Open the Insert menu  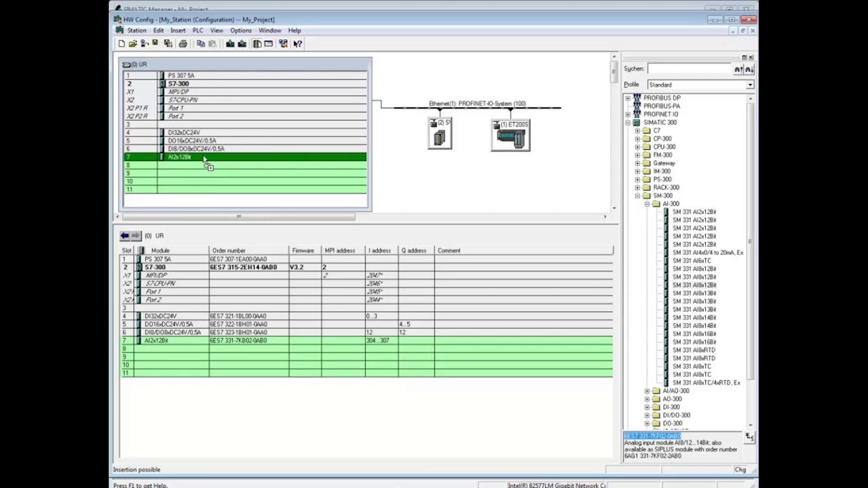click(x=178, y=30)
